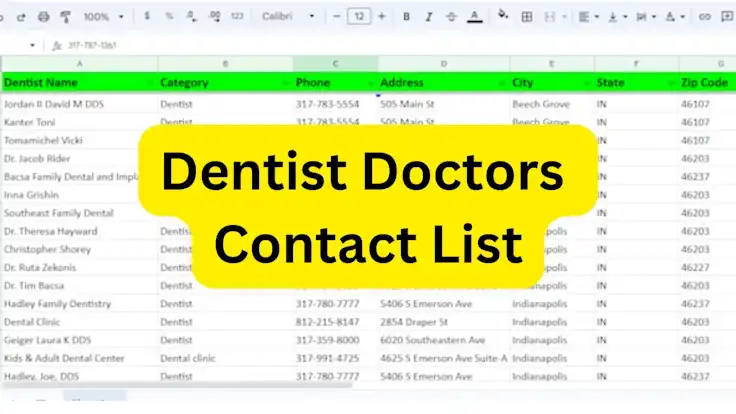Toggle strikethrough formatting
Screen dimensions: 736x414
[x=451, y=17]
